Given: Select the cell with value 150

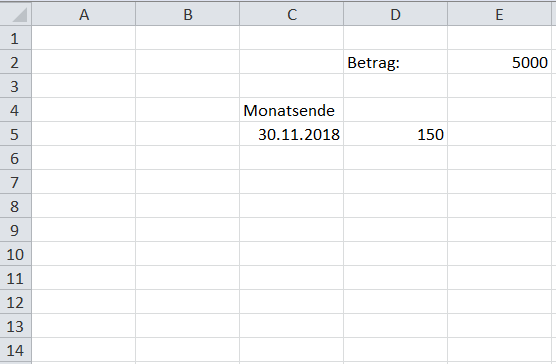Looking at the screenshot, I should pos(395,134).
